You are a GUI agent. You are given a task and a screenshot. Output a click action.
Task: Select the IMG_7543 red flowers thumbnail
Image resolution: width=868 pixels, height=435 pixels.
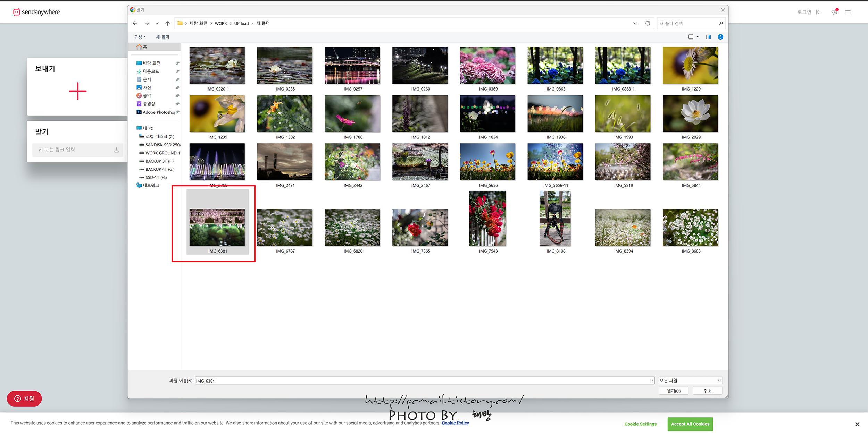pyautogui.click(x=487, y=219)
